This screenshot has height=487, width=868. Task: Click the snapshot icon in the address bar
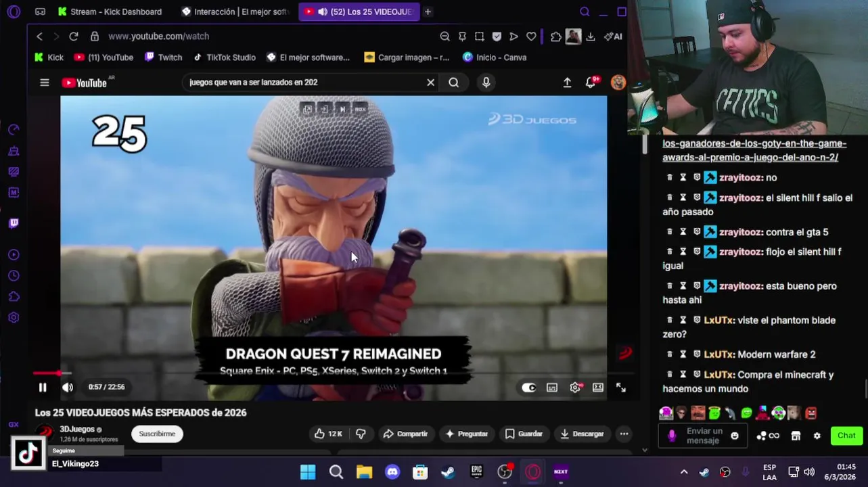(x=479, y=37)
